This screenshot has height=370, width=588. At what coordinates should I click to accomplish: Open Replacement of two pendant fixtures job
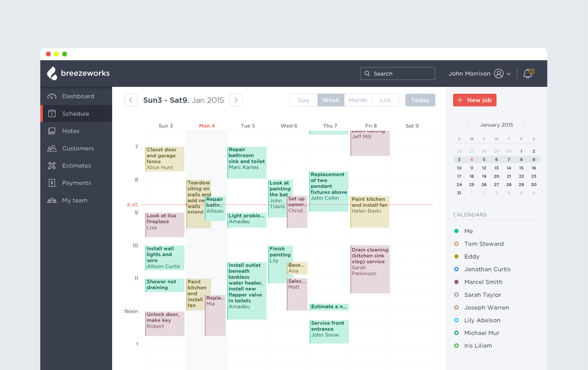tap(329, 191)
